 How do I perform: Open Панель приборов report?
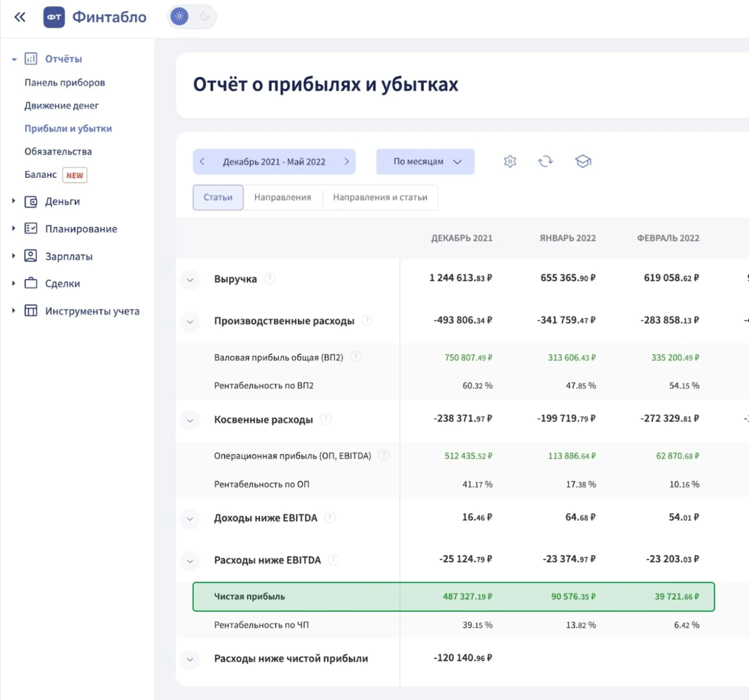tap(65, 82)
